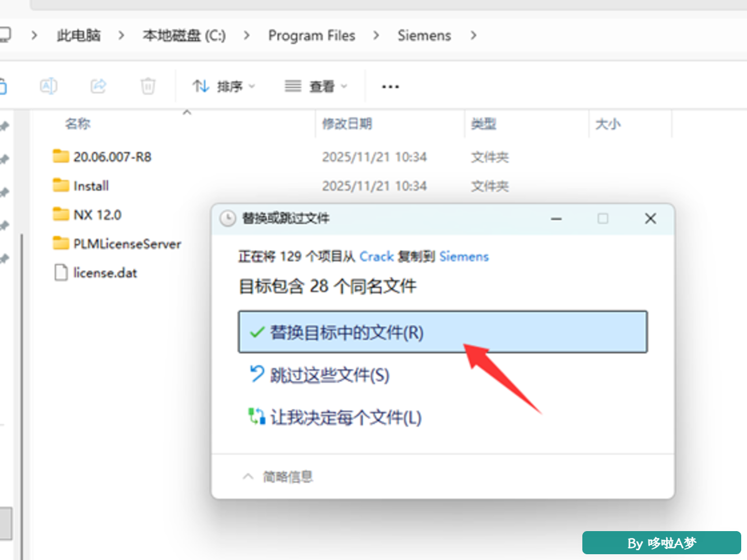Image resolution: width=747 pixels, height=560 pixels.
Task: Choose 替换目标中的文件(R) option
Action: pos(443,332)
